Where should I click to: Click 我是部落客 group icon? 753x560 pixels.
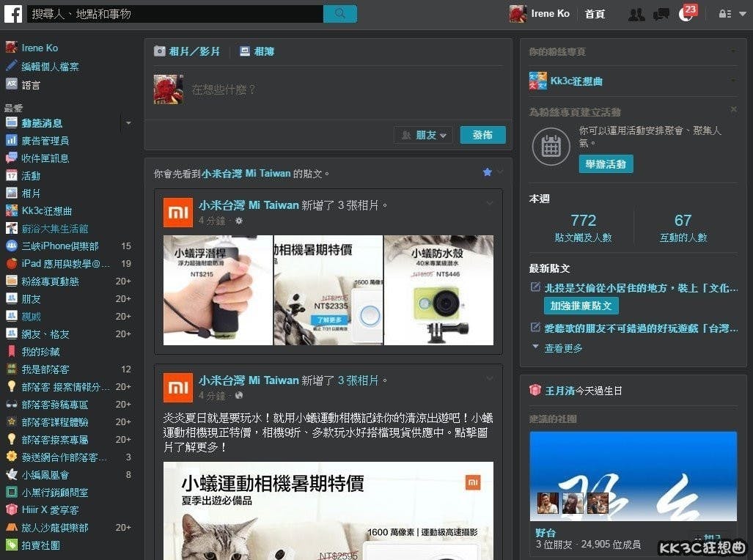pyautogui.click(x=12, y=369)
